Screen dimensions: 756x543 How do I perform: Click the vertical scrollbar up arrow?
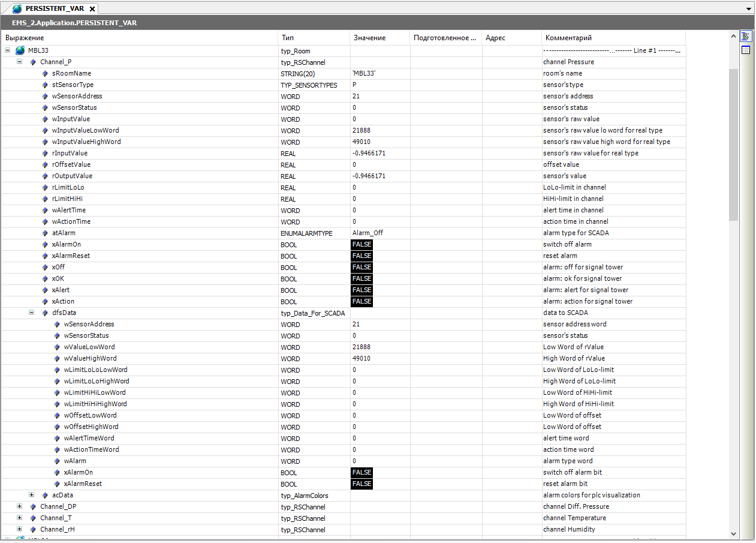coord(734,37)
